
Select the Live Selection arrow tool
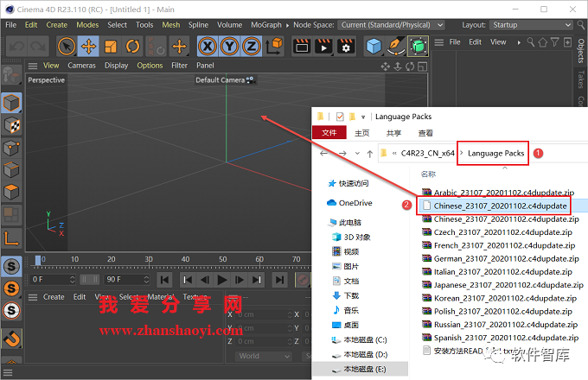(67, 47)
